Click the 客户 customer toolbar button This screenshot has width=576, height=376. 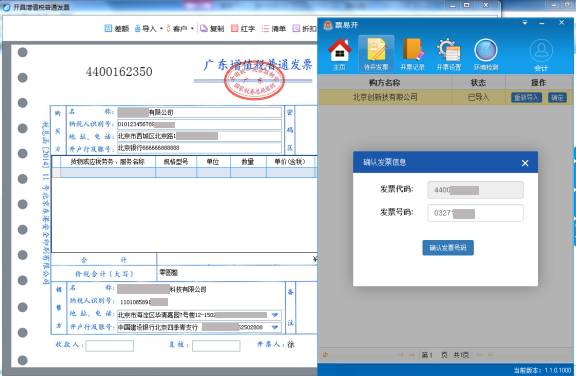pyautogui.click(x=177, y=28)
